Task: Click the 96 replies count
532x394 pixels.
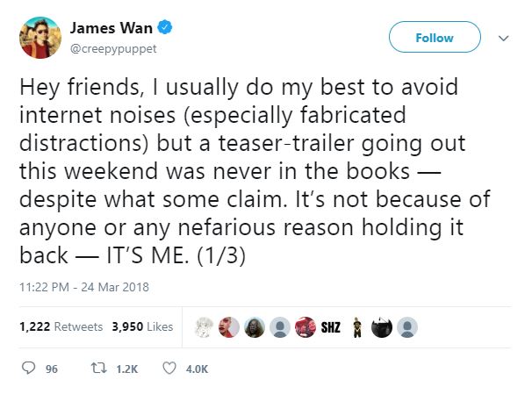Action: pyautogui.click(x=52, y=369)
